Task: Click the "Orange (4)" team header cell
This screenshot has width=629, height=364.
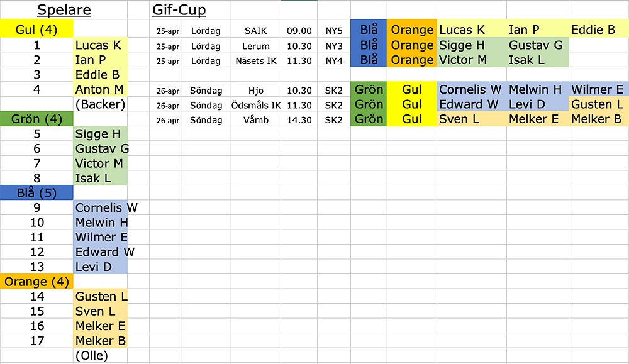Action: tap(37, 282)
